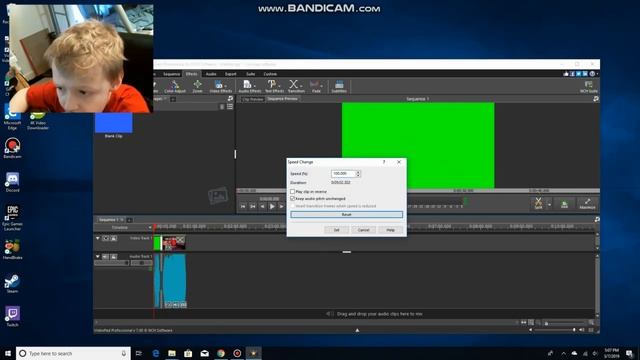
Task: Select the Zoom effect tool
Action: point(198,86)
